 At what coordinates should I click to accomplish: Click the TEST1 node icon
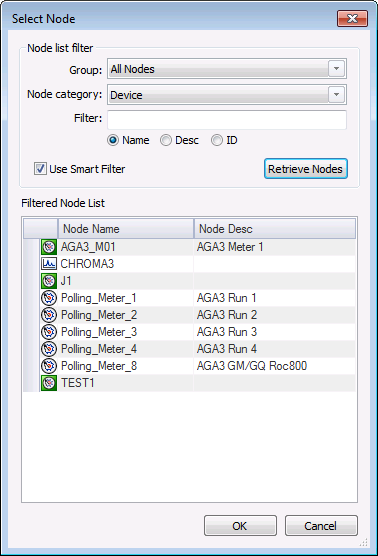coord(49,383)
